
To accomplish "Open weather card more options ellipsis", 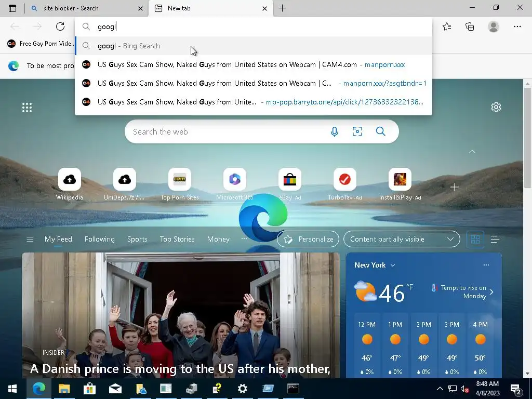I will (486, 265).
